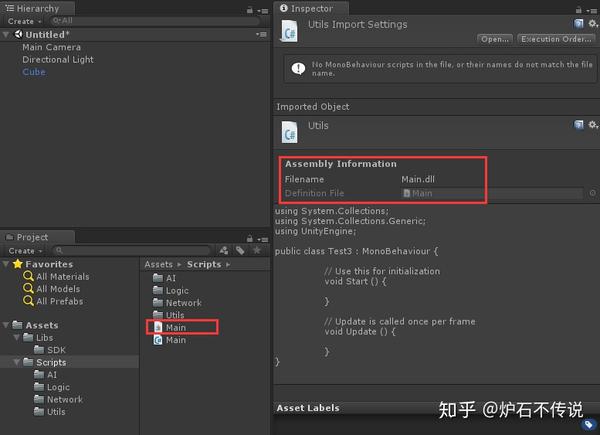The image size is (600, 435).
Task: Click the Open... button
Action: point(495,39)
